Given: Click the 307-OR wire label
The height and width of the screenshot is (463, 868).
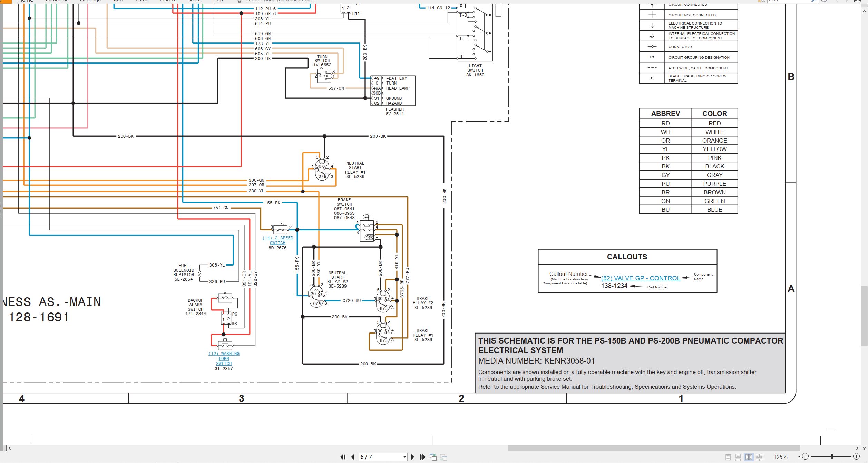Looking at the screenshot, I should (256, 185).
